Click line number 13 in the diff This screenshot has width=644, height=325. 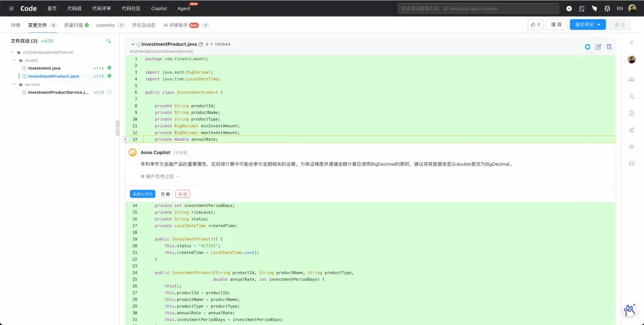(x=135, y=140)
